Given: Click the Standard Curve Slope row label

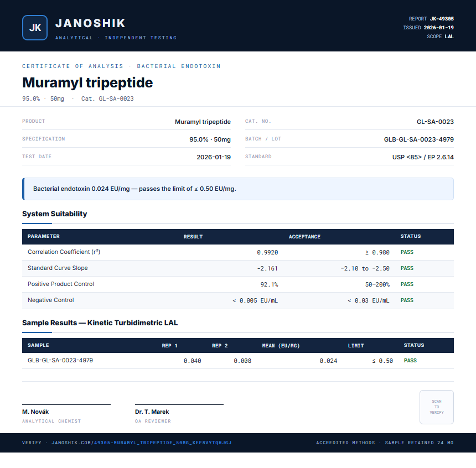Looking at the screenshot, I should (58, 268).
